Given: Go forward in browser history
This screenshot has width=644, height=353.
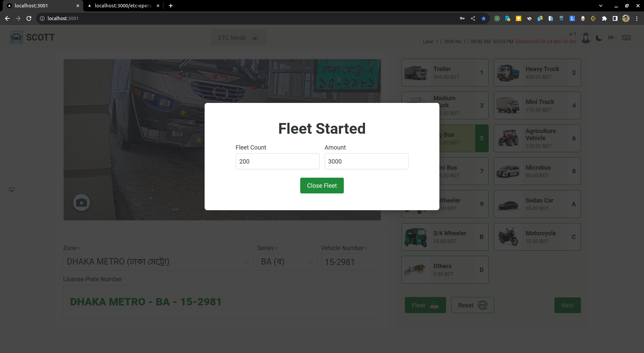Looking at the screenshot, I should click(x=18, y=18).
